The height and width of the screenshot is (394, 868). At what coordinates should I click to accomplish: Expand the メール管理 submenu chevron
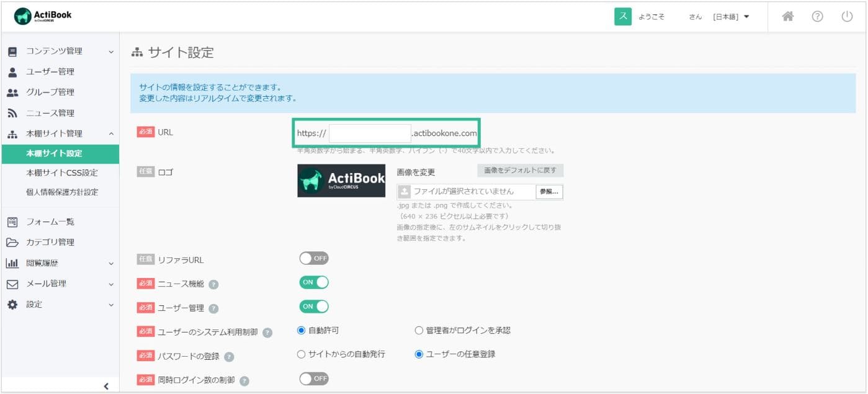[x=111, y=284]
